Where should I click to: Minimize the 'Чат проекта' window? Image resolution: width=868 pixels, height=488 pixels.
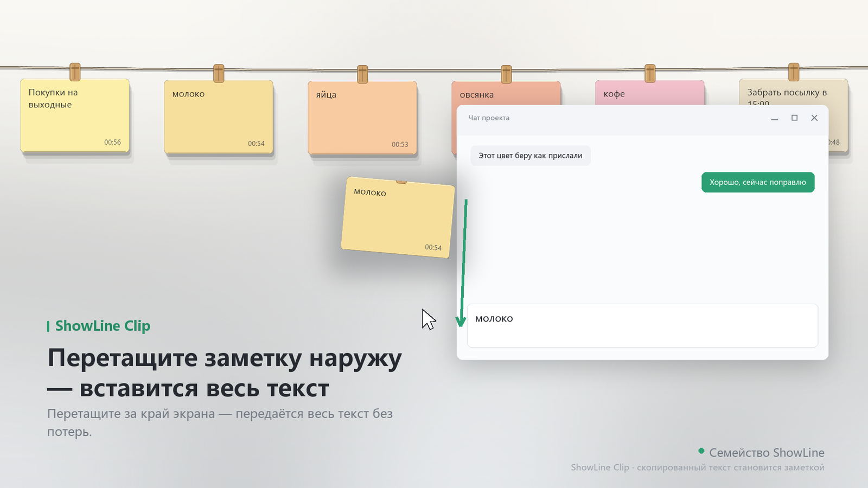[x=775, y=118]
